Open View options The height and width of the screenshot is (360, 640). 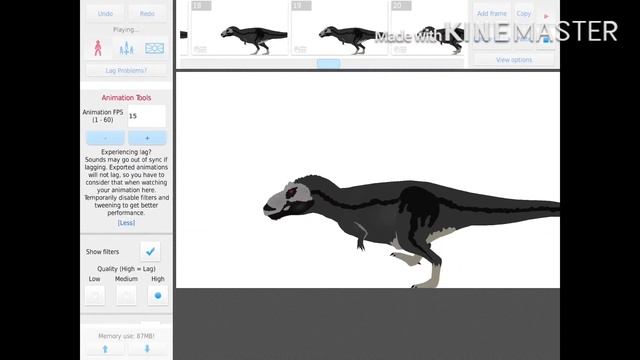pos(514,60)
